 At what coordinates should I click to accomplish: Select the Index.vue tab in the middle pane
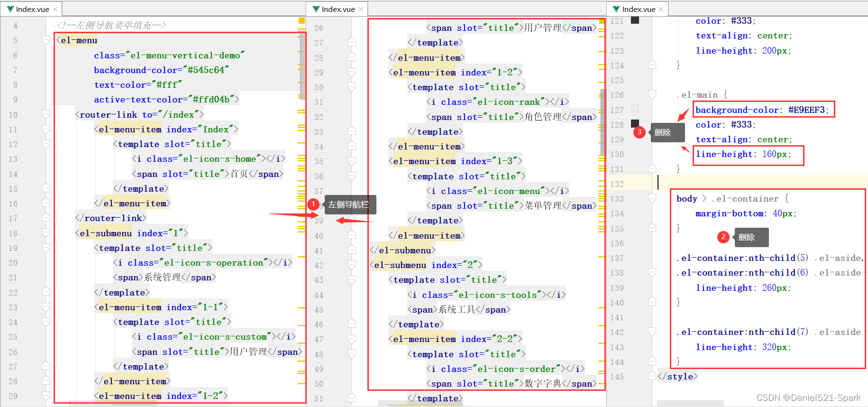pos(337,9)
